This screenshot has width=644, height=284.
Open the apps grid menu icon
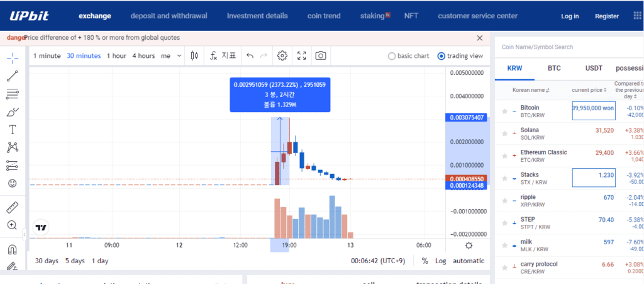(638, 16)
